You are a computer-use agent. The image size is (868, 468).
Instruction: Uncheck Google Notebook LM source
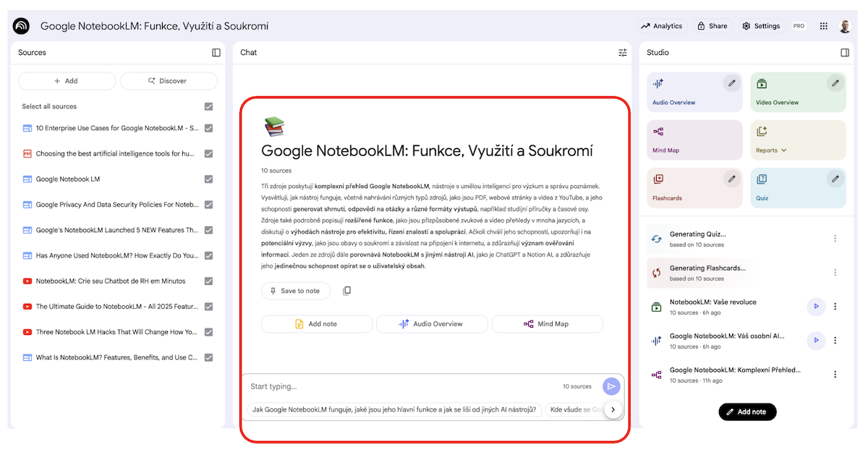209,179
